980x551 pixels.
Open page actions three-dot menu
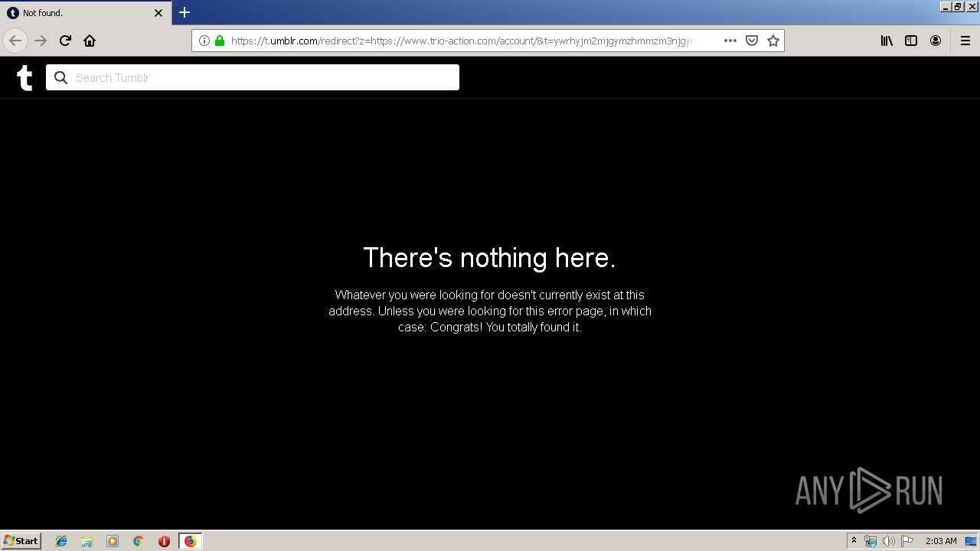(730, 41)
